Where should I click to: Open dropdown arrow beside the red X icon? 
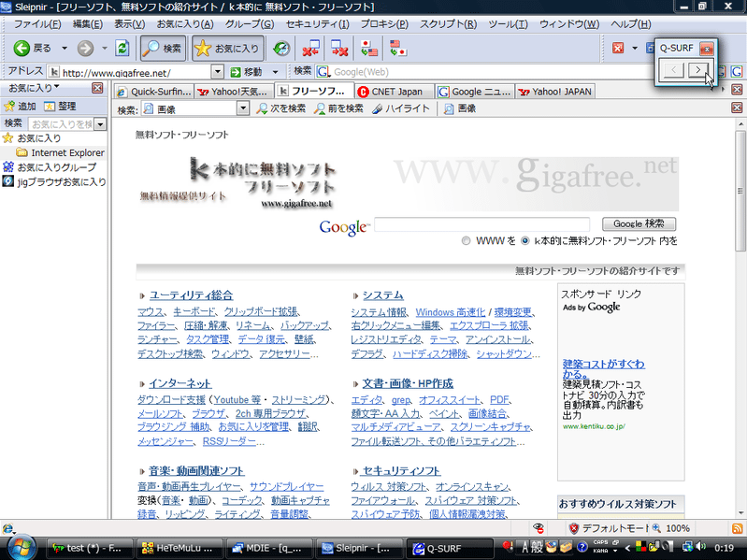coord(635,48)
